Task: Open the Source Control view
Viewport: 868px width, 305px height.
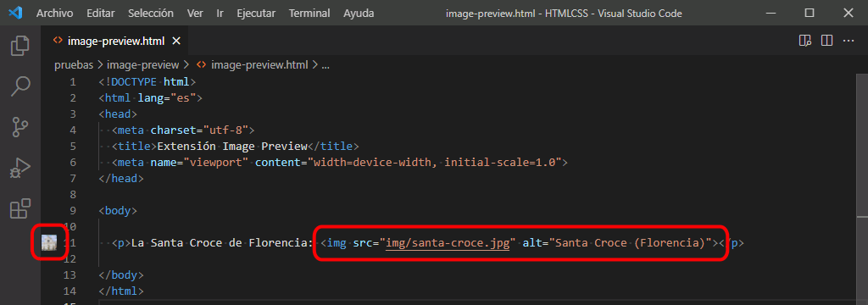Action: click(20, 127)
